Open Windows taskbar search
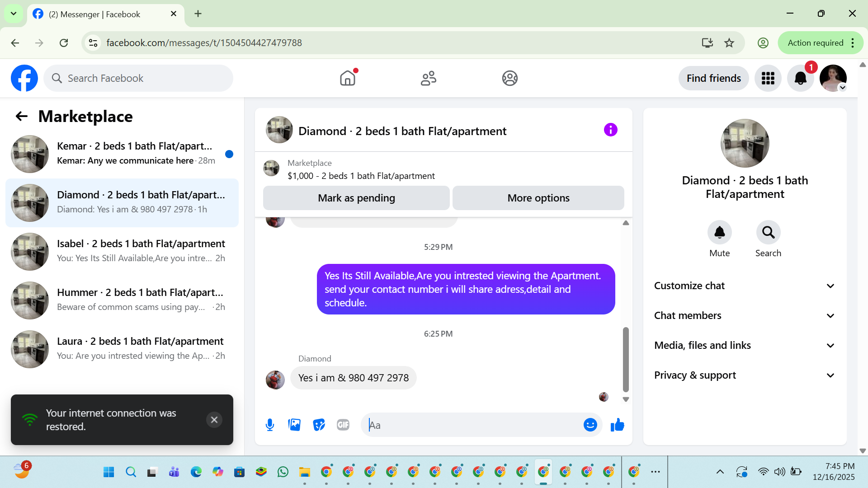Viewport: 868px width, 488px height. pyautogui.click(x=131, y=472)
